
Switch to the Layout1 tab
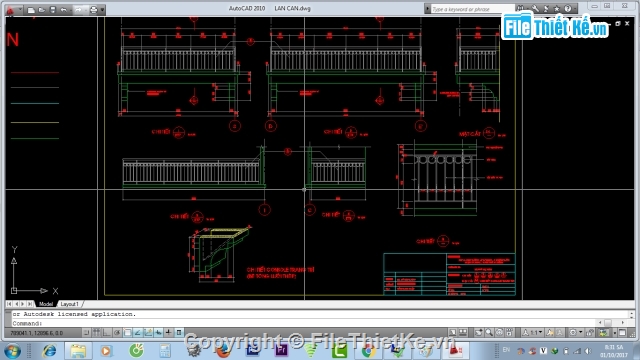tap(69, 304)
